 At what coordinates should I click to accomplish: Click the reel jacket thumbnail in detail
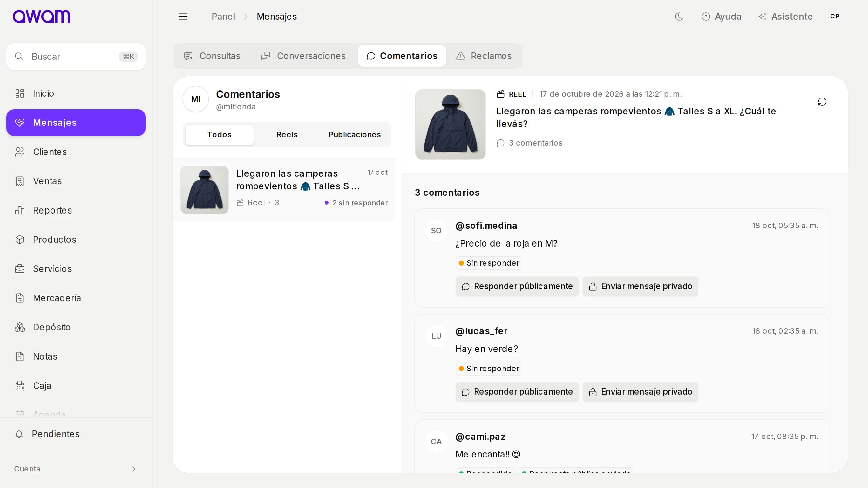451,124
